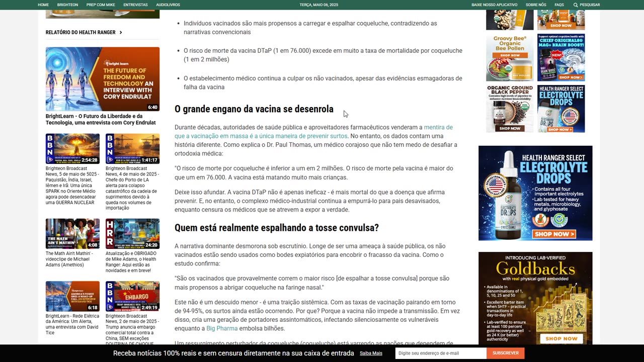Follow the 'mentira de que a vacinação' link

pyautogui.click(x=313, y=132)
